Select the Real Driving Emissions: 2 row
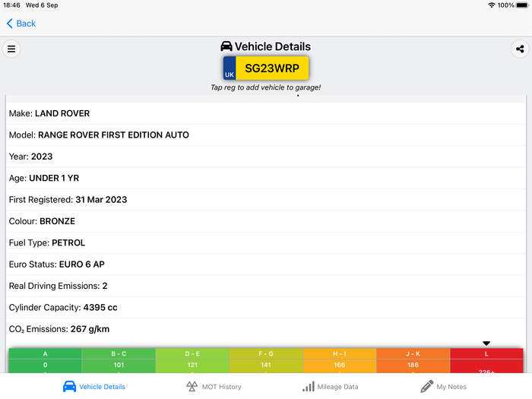 click(x=266, y=286)
